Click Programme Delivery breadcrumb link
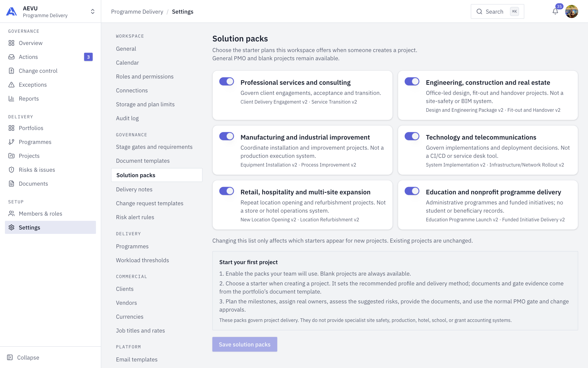This screenshot has width=588, height=368. tap(137, 12)
